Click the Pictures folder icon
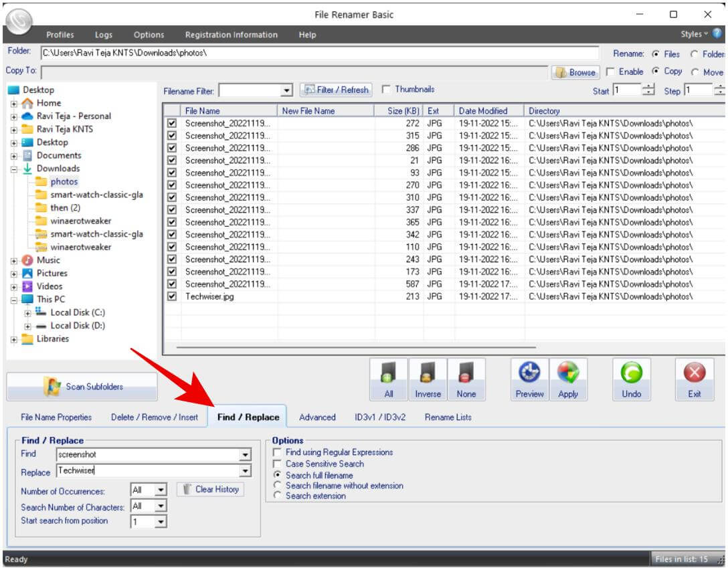This screenshot has height=570, width=728. (x=27, y=273)
